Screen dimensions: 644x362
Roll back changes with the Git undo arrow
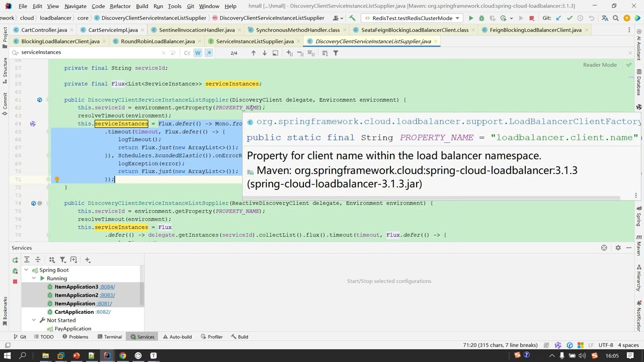[x=592, y=18]
